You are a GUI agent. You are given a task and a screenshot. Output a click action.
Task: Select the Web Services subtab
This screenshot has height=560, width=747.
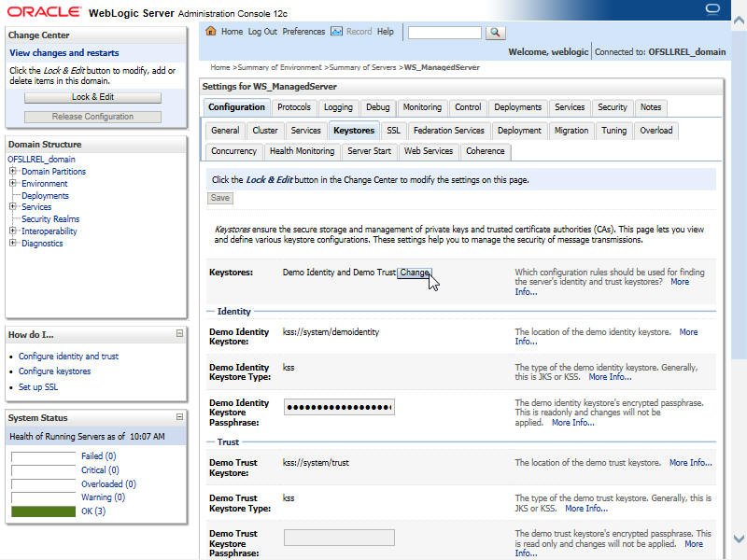click(429, 151)
